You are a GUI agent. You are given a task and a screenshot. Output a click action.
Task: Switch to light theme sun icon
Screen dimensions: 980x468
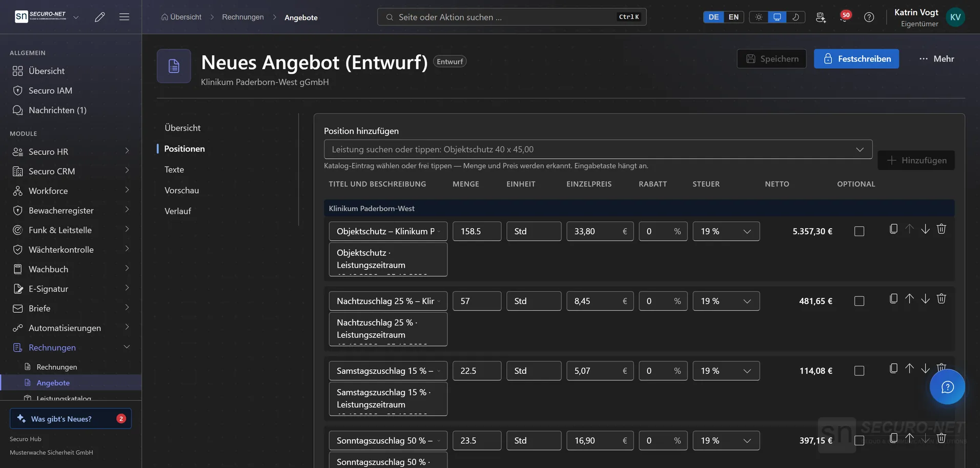click(x=759, y=17)
